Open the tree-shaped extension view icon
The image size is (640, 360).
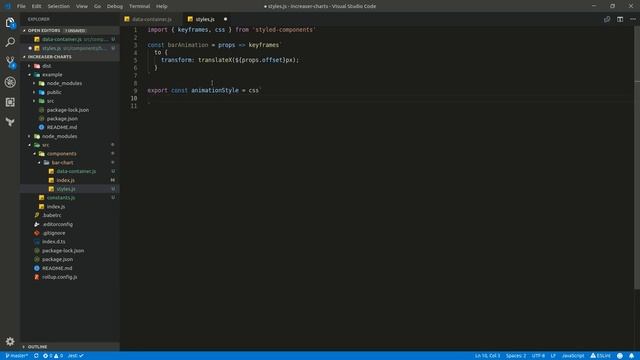click(x=10, y=122)
